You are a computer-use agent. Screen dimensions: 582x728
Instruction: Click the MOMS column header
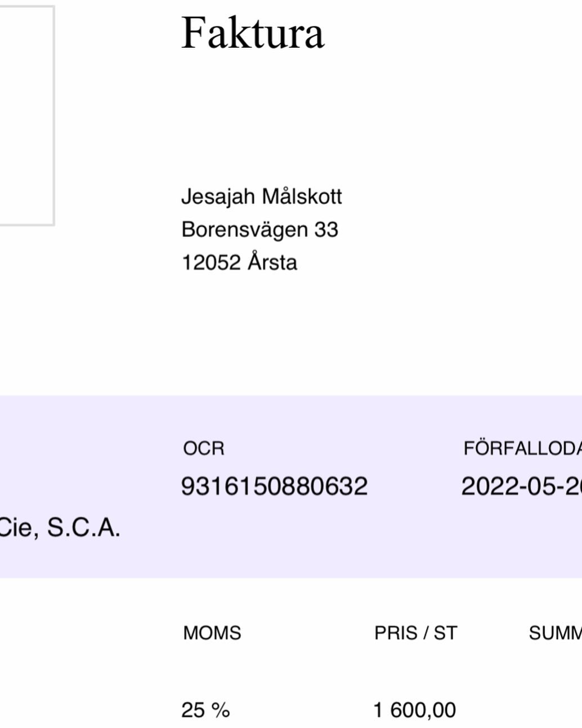[212, 633]
